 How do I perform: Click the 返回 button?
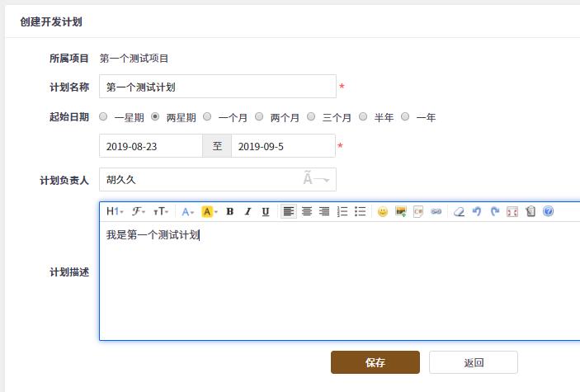point(474,362)
